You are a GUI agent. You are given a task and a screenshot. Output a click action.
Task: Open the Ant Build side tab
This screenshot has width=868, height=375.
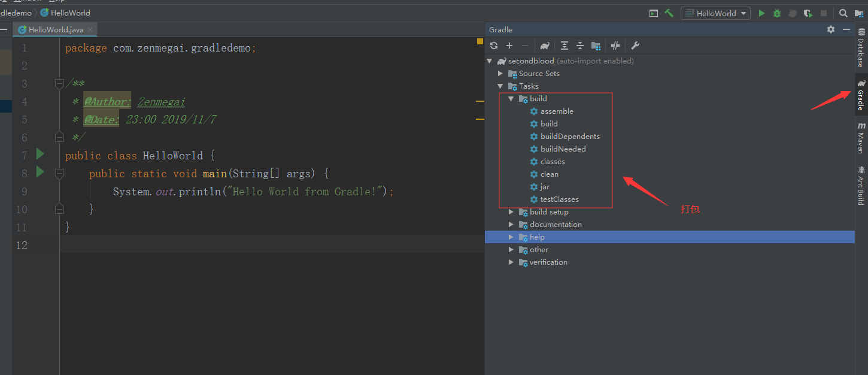[861, 186]
